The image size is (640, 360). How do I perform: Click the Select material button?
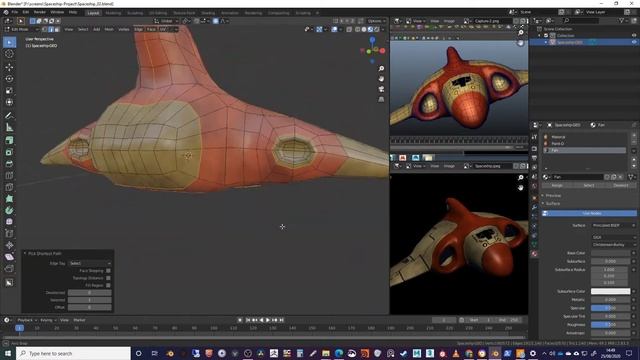click(589, 185)
